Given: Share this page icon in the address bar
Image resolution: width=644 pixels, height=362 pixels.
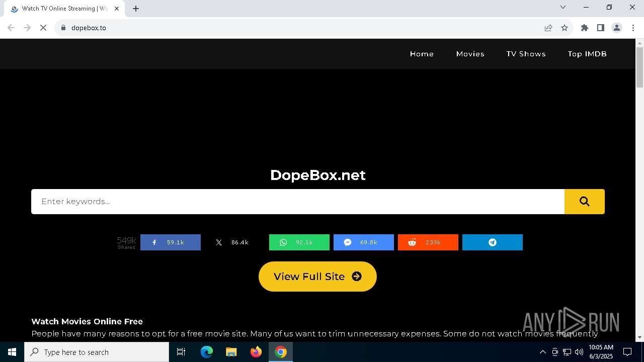Looking at the screenshot, I should point(548,28).
